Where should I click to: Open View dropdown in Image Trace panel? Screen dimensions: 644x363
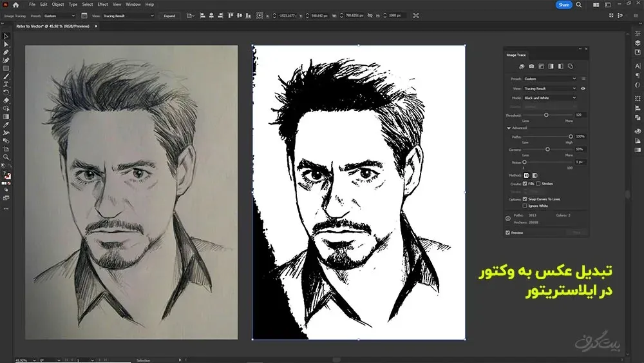pyautogui.click(x=550, y=88)
